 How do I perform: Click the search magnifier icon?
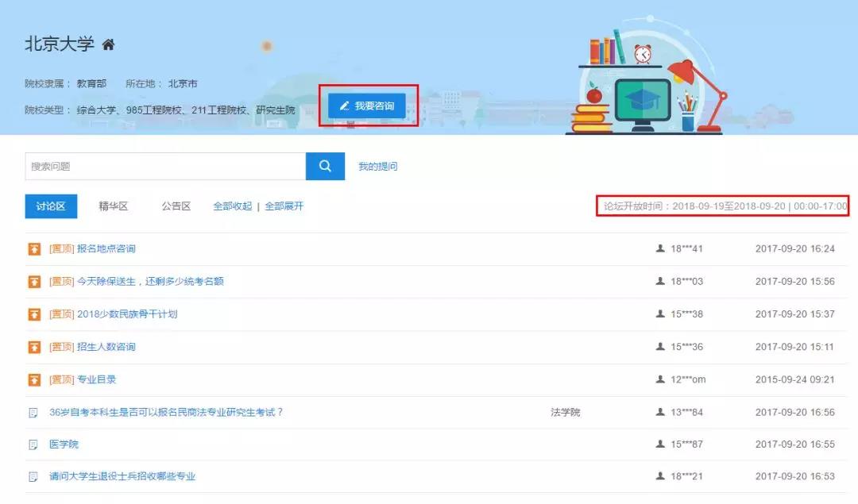pos(324,166)
